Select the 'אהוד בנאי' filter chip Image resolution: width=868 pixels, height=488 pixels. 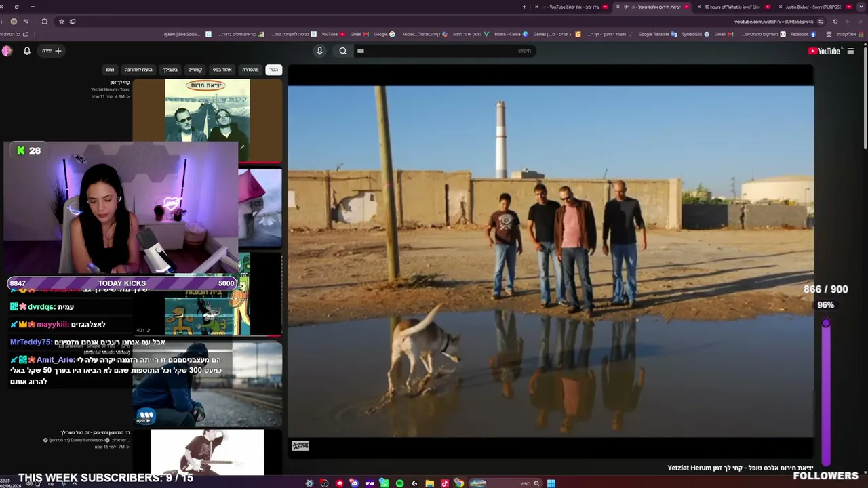pos(222,70)
